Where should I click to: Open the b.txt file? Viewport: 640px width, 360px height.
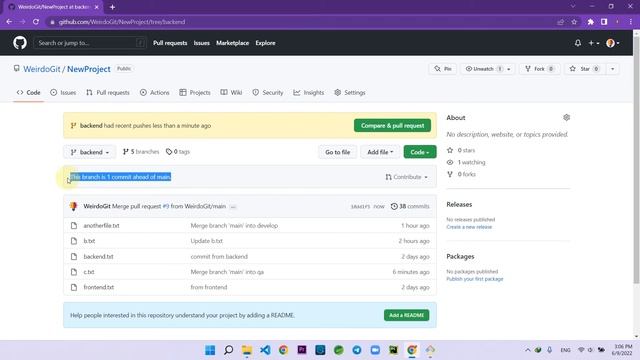click(x=89, y=241)
